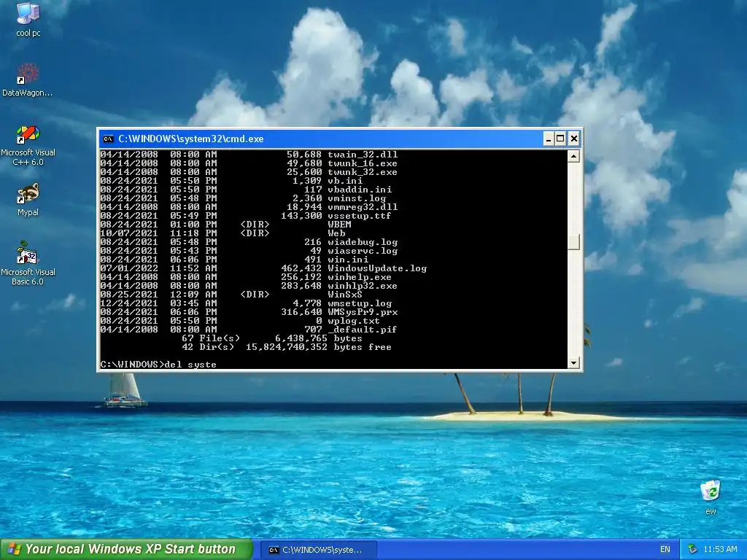Screen dimensions: 747x560
Task: Click the cmd taskbar button
Action: pos(318,550)
